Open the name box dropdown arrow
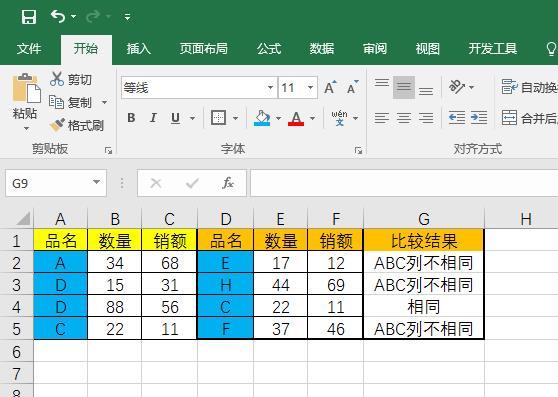558x397 pixels. coord(96,182)
